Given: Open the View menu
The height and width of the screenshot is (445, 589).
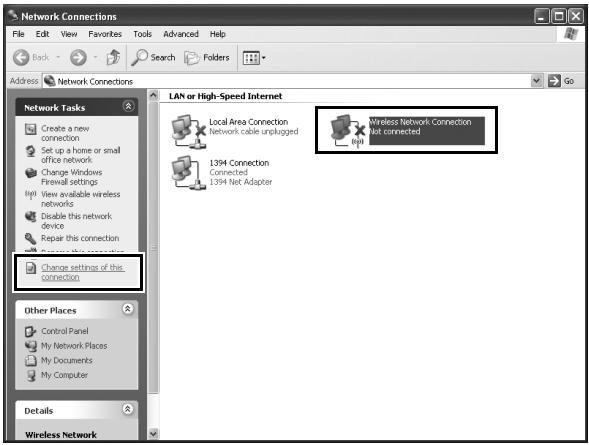Looking at the screenshot, I should tap(69, 34).
